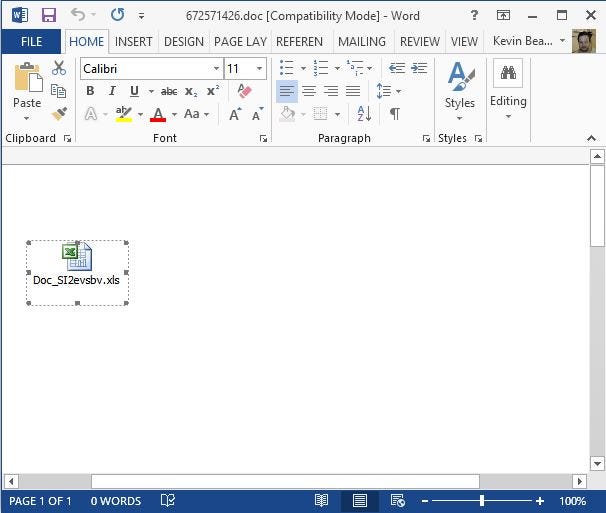Open the Shading paint bucket dropdown

point(303,114)
